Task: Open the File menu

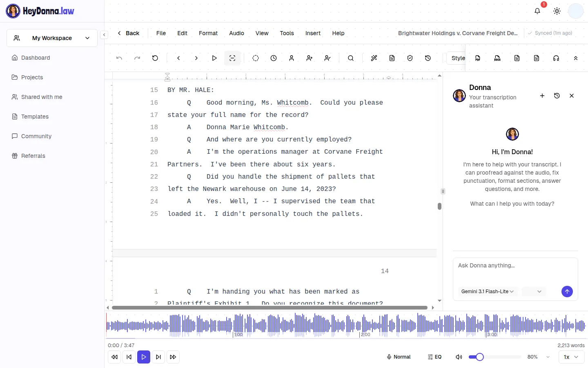Action: click(x=161, y=33)
